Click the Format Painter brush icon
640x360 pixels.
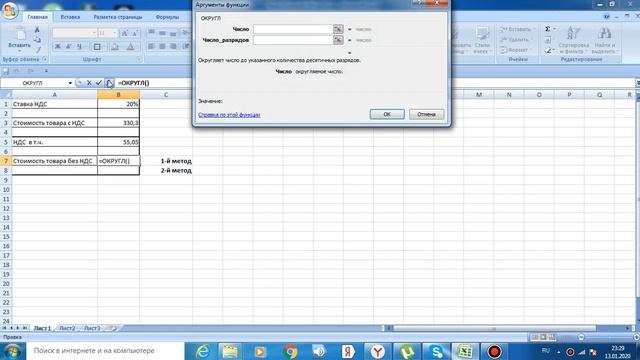pos(37,49)
